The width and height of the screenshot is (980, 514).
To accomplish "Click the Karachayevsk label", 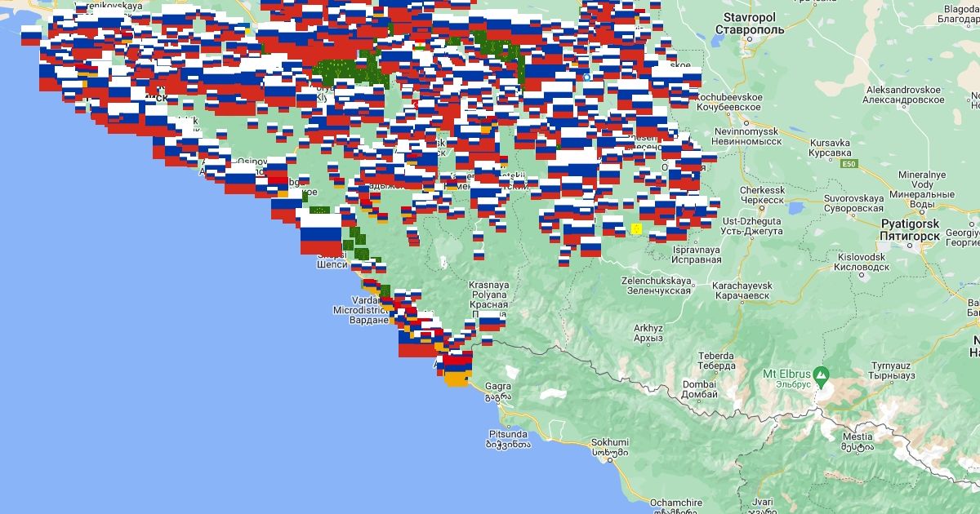I will coord(743,291).
